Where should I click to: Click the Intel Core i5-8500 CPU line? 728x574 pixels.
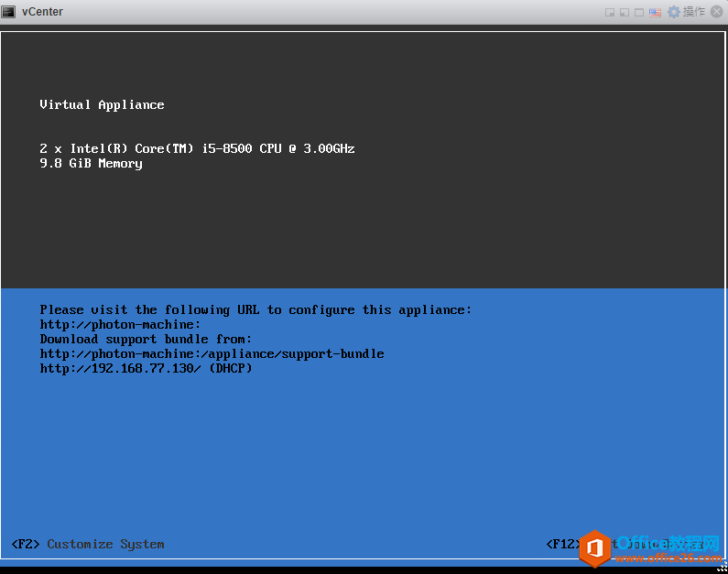197,148
